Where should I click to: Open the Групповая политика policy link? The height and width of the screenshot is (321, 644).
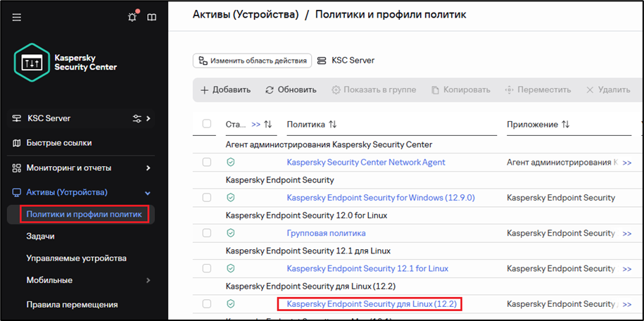point(326,233)
